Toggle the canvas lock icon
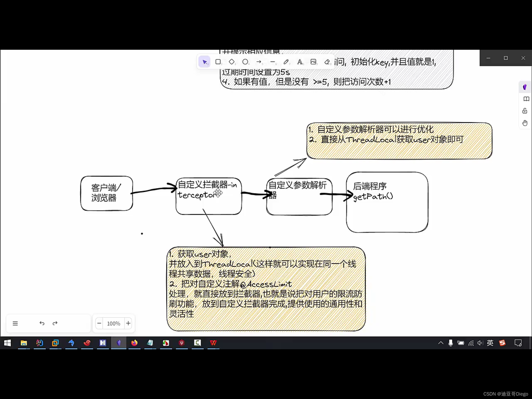532x399 pixels. [525, 111]
